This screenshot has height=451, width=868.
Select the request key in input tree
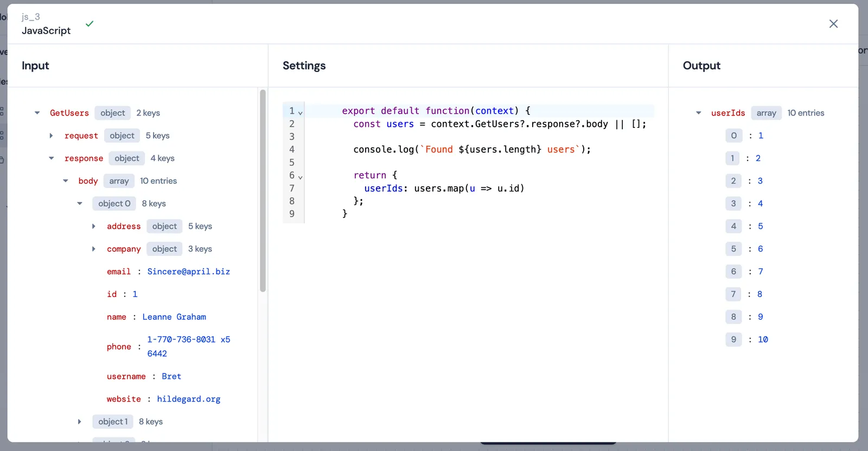pyautogui.click(x=81, y=136)
